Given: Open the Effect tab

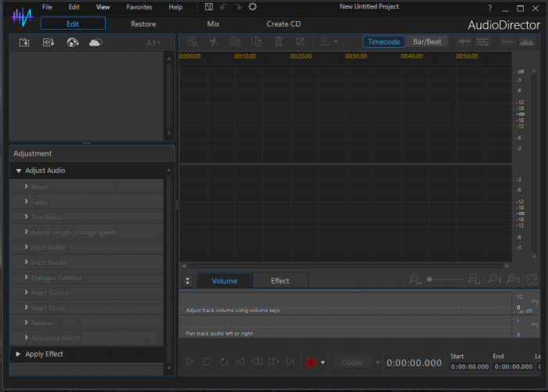Looking at the screenshot, I should pos(279,281).
